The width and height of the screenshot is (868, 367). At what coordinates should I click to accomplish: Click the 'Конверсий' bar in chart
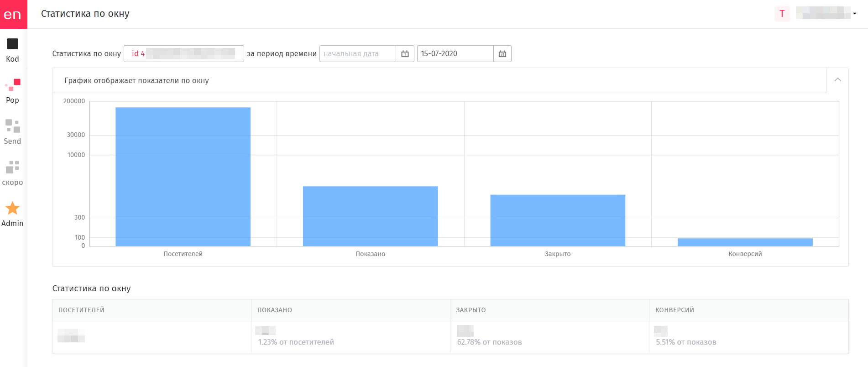(x=745, y=242)
